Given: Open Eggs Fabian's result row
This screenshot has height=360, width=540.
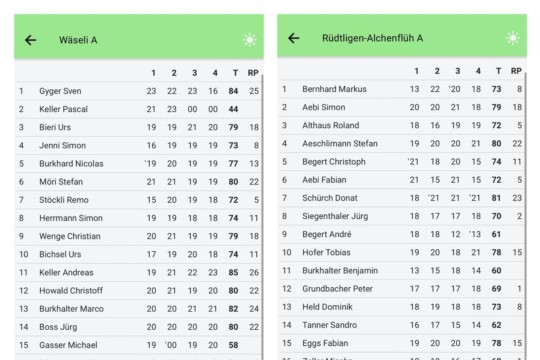Looking at the screenshot, I should [402, 343].
